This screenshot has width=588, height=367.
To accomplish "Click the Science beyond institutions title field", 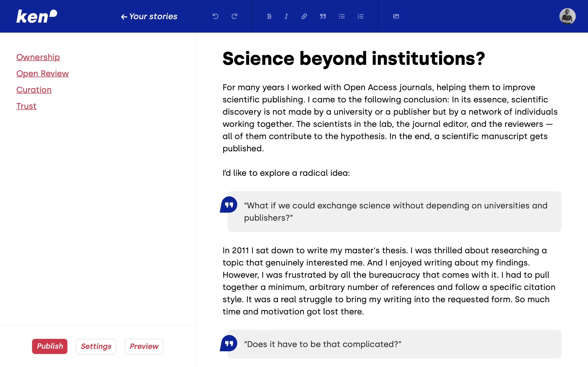I will 354,59.
